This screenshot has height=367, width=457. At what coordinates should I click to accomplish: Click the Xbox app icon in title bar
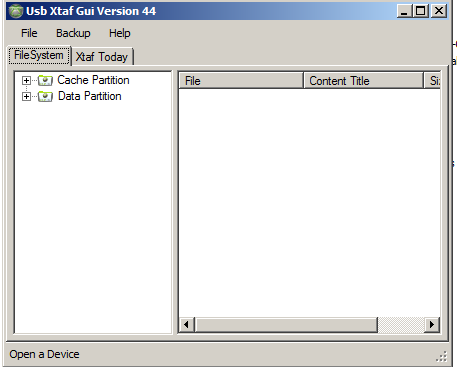coord(15,11)
